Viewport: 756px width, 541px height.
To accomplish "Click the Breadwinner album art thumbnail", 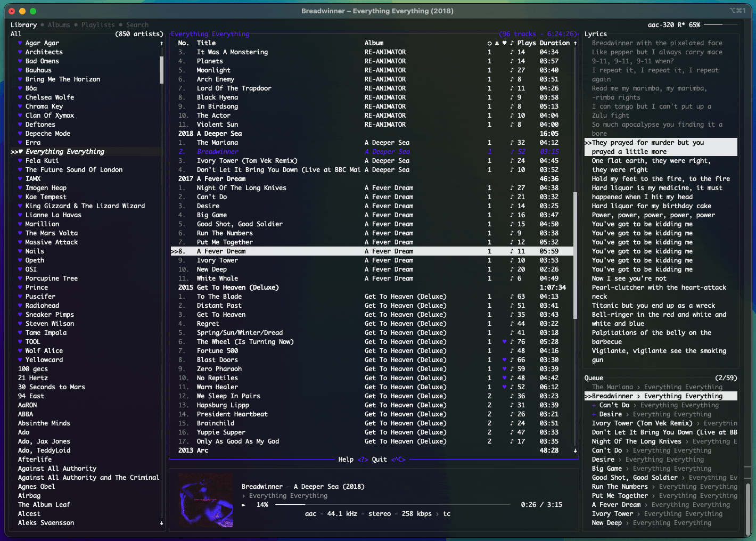I will click(206, 501).
